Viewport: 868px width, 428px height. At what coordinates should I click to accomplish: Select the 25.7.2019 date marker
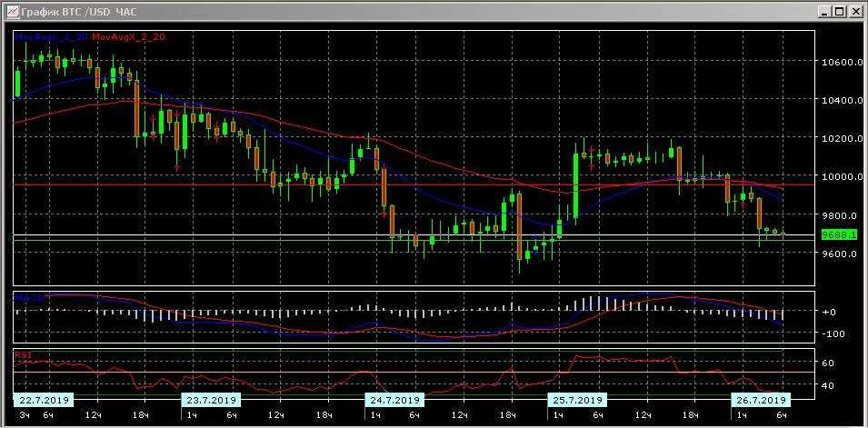coord(576,400)
